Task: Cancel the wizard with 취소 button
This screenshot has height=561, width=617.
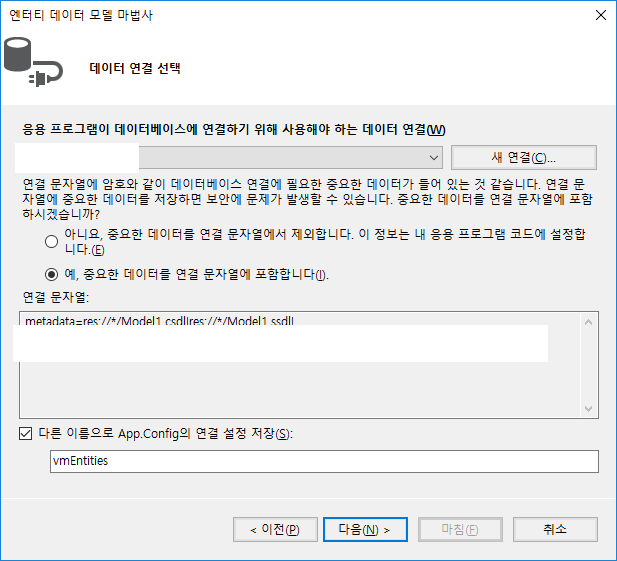Action: [x=555, y=530]
